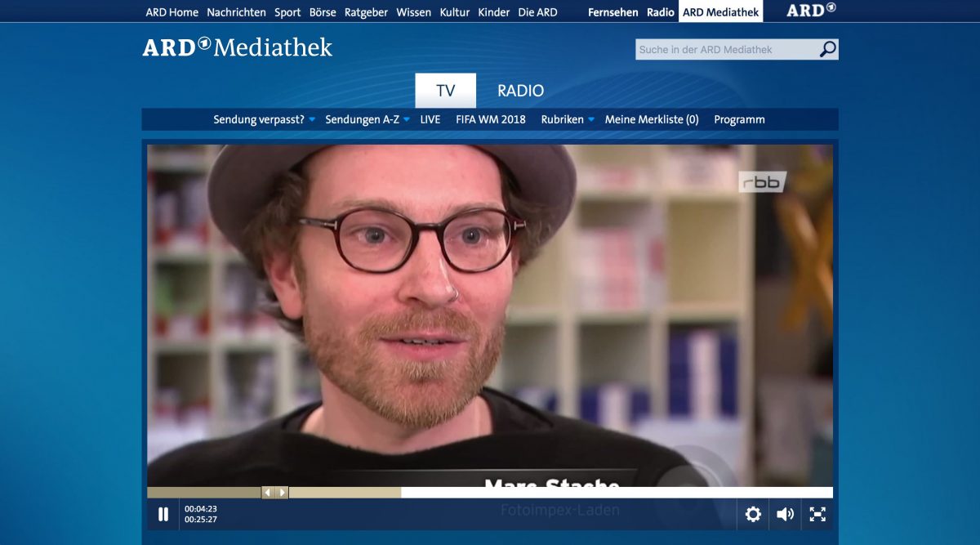Click the ARD logo at top right
Screen dimensions: 980x545
[811, 11]
